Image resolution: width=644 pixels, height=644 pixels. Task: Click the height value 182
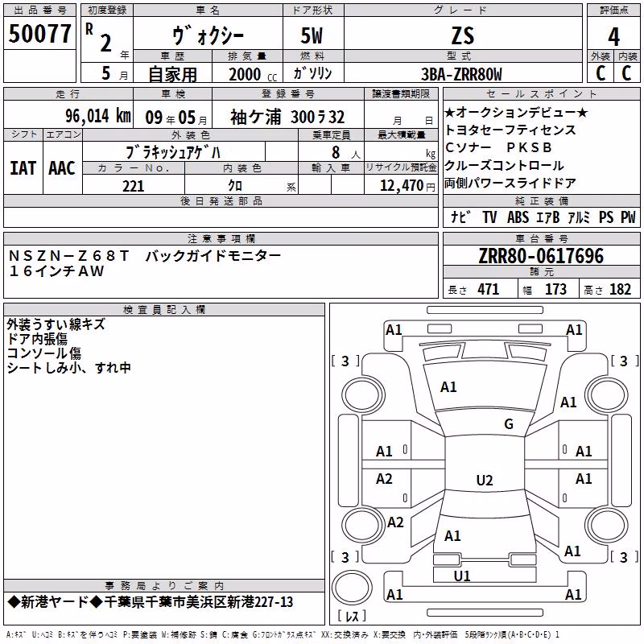[x=620, y=289]
